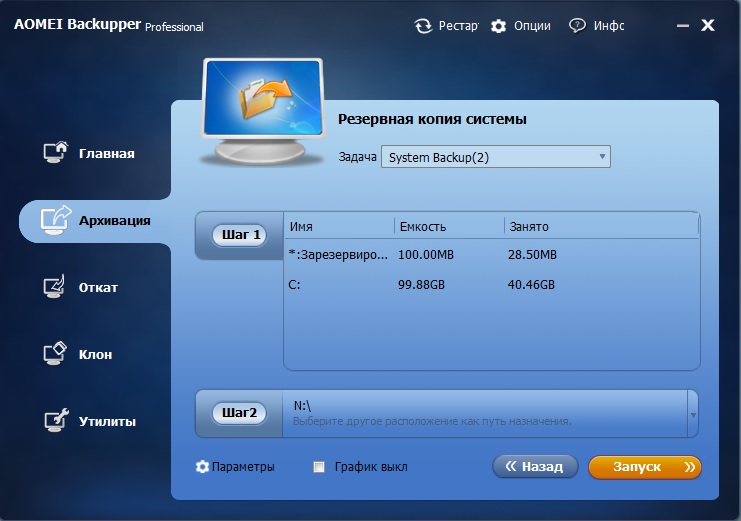Go back with the Назад button
741x521 pixels.
point(535,467)
